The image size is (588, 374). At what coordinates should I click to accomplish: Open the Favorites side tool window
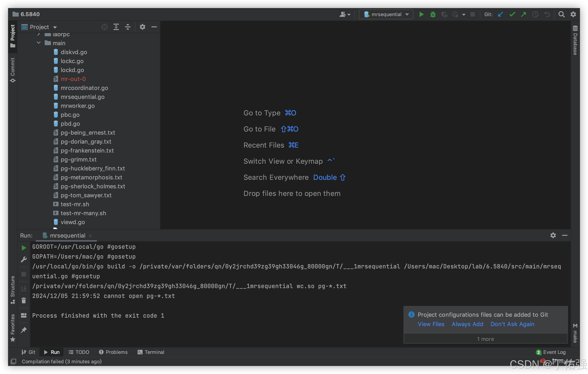click(x=13, y=328)
